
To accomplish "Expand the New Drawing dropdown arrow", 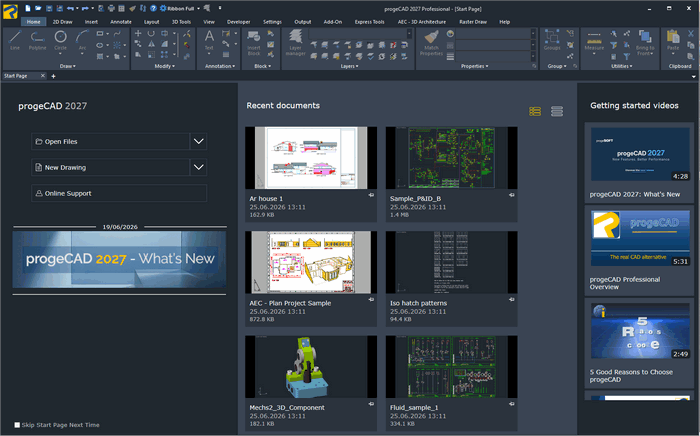I will point(198,167).
